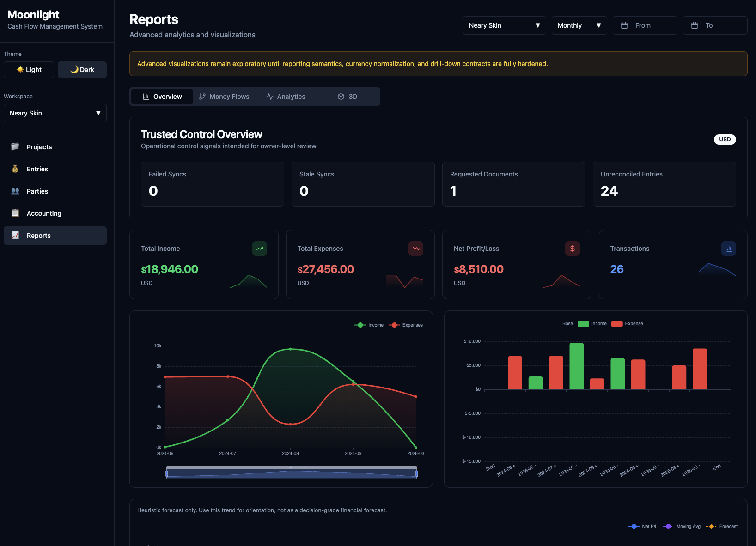Image resolution: width=756 pixels, height=546 pixels.
Task: Click the Accounting clipboard icon
Action: pyautogui.click(x=15, y=213)
